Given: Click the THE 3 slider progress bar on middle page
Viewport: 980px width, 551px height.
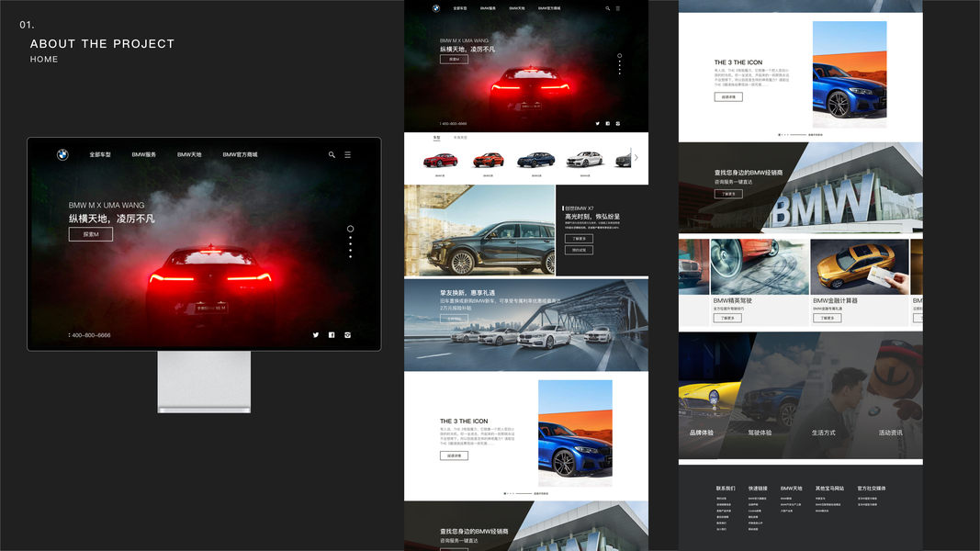Looking at the screenshot, I should coord(524,493).
